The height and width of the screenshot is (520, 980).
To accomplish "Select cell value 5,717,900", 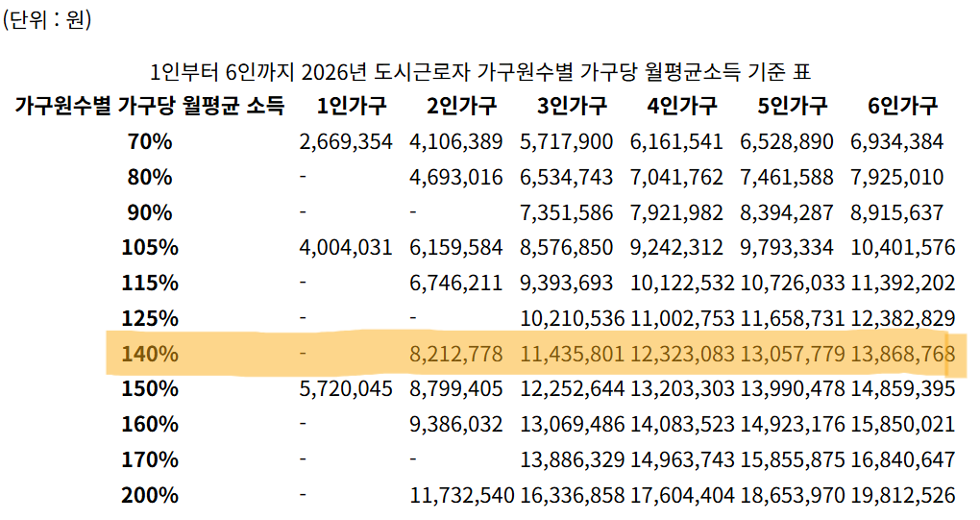I will pyautogui.click(x=566, y=142).
